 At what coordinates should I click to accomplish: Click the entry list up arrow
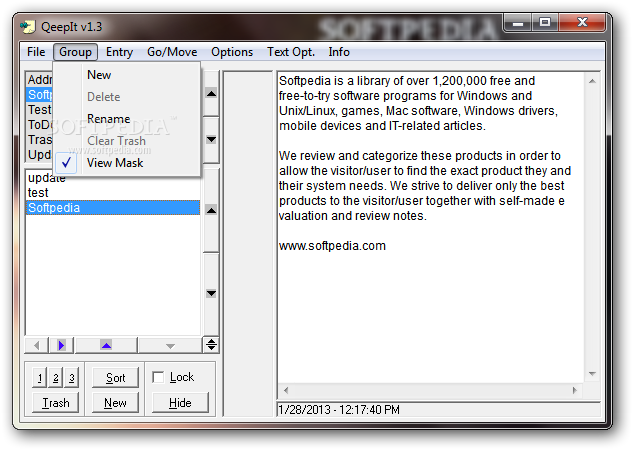click(211, 210)
